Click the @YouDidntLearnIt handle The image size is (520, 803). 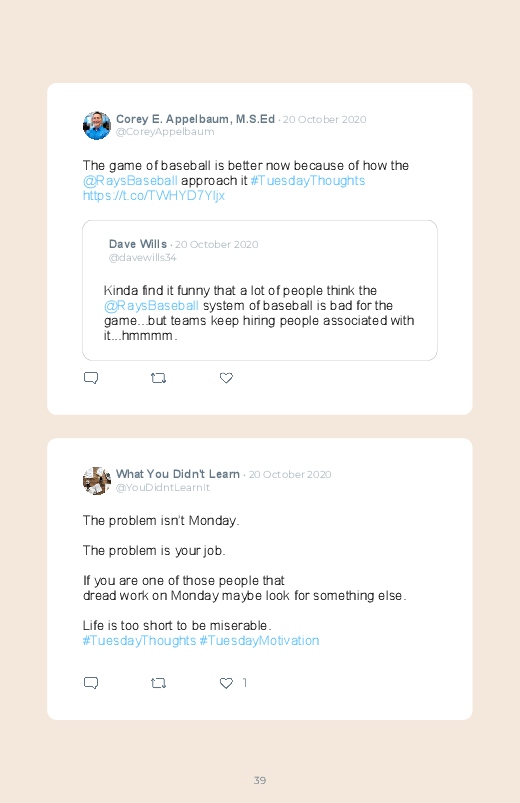click(x=163, y=488)
